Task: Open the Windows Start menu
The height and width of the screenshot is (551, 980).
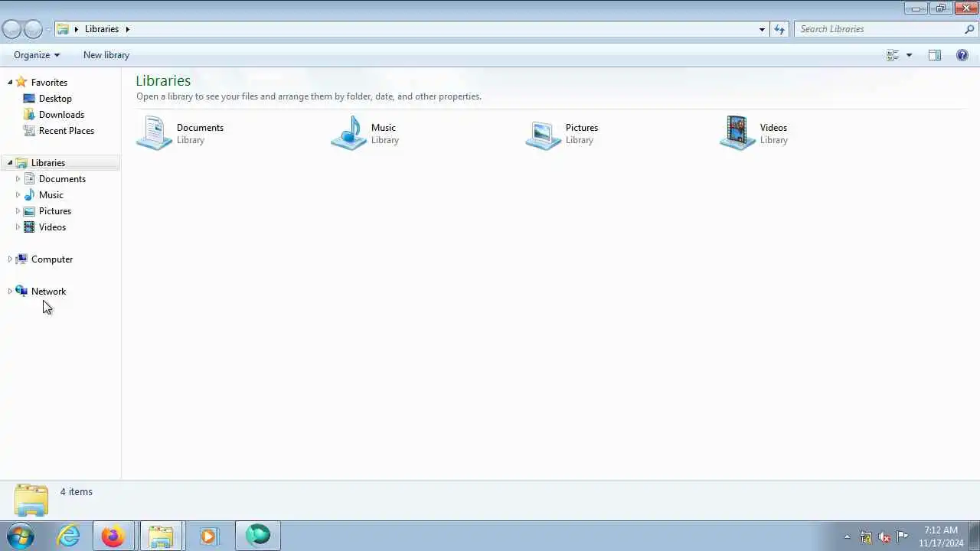Action: coord(21,536)
